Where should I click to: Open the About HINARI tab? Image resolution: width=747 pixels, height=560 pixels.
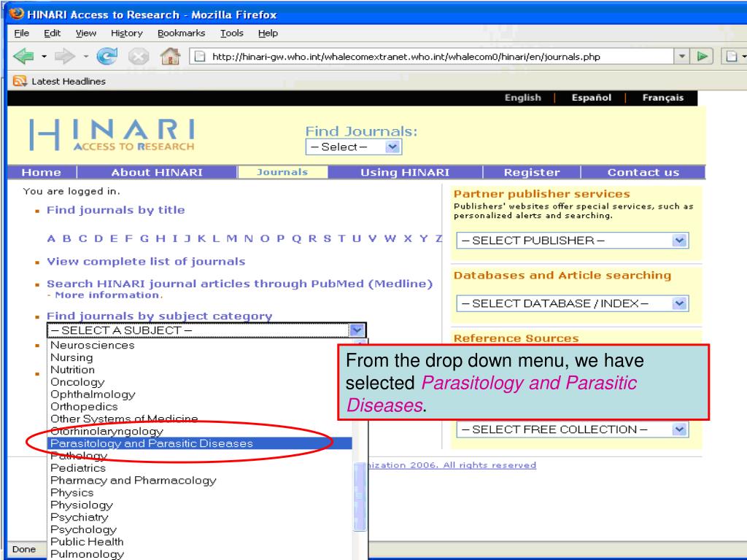coord(157,172)
